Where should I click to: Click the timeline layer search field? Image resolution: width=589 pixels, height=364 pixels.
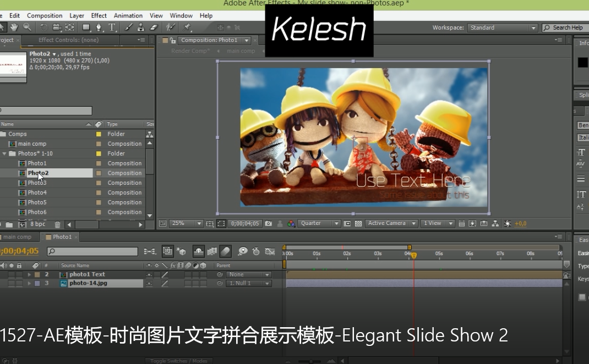92,251
